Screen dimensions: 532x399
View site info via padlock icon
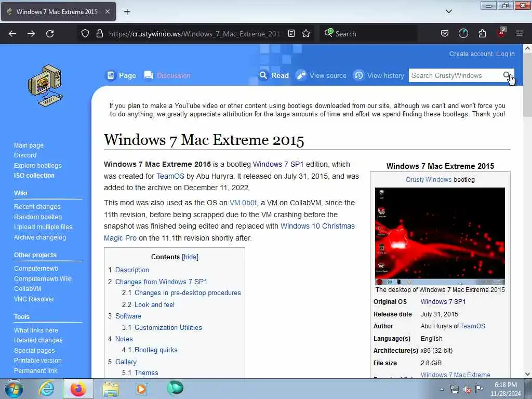click(x=99, y=33)
